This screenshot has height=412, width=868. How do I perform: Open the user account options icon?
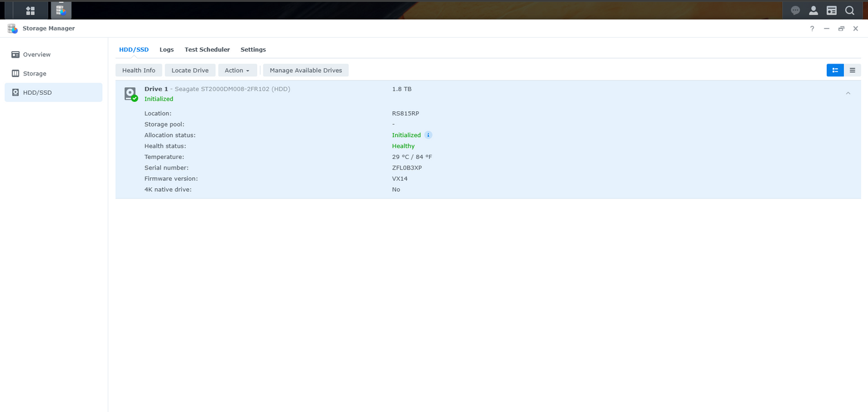pyautogui.click(x=813, y=10)
